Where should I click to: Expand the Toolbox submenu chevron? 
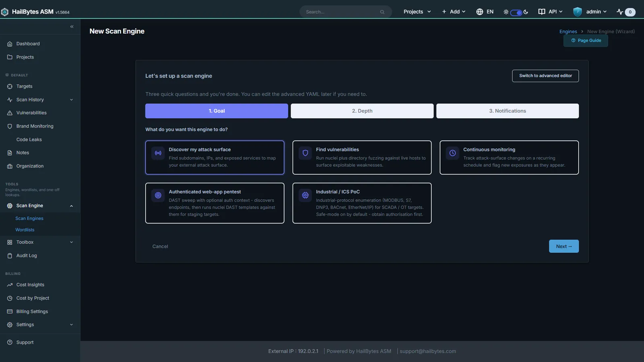point(72,242)
